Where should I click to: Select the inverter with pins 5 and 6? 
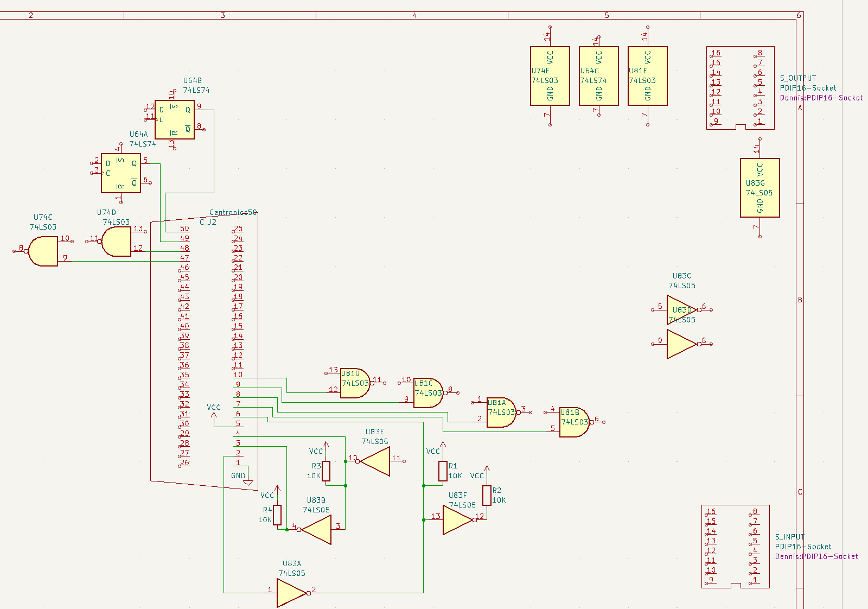tap(682, 310)
